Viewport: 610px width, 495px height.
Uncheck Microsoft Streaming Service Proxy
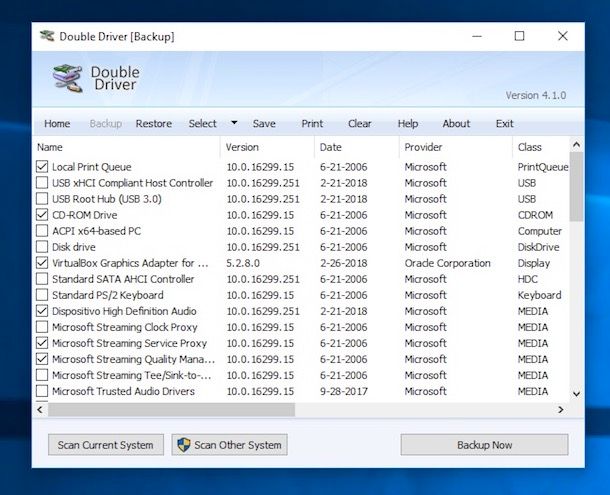coord(42,343)
